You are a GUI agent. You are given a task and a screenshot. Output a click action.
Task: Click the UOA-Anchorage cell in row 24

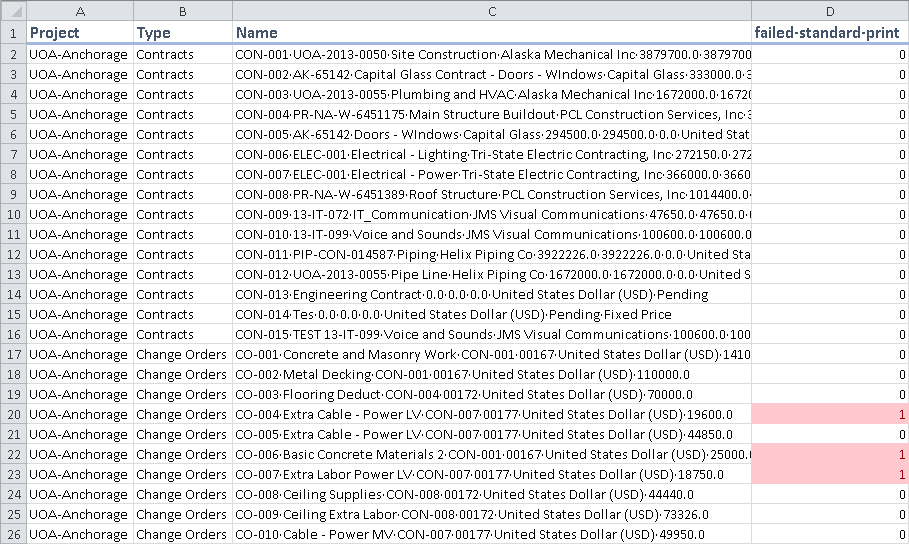click(x=80, y=495)
